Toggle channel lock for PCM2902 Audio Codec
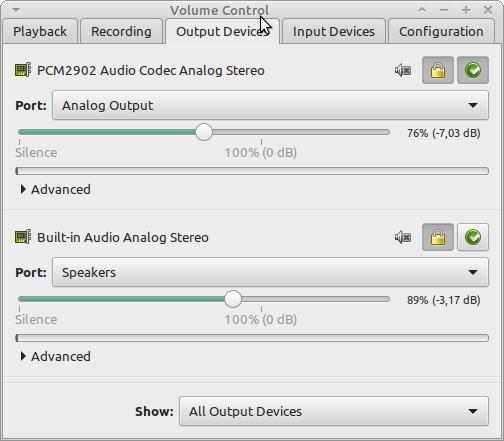The image size is (504, 441). (x=438, y=70)
